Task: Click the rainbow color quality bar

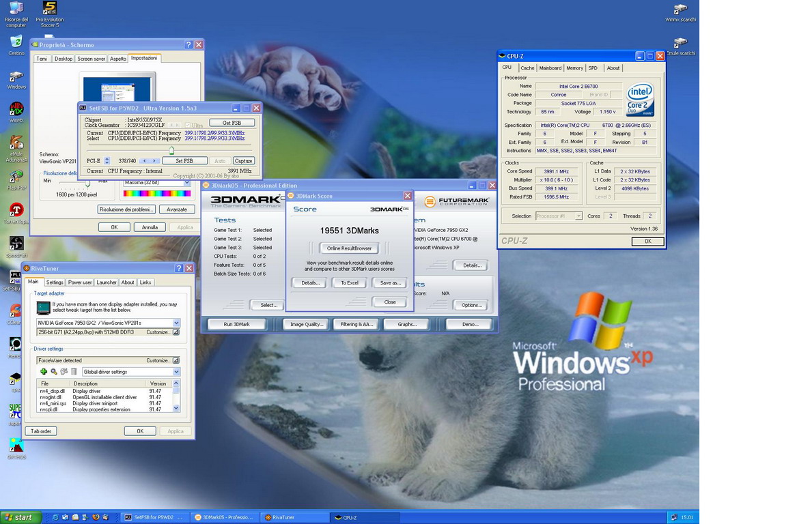Action: pyautogui.click(x=157, y=194)
